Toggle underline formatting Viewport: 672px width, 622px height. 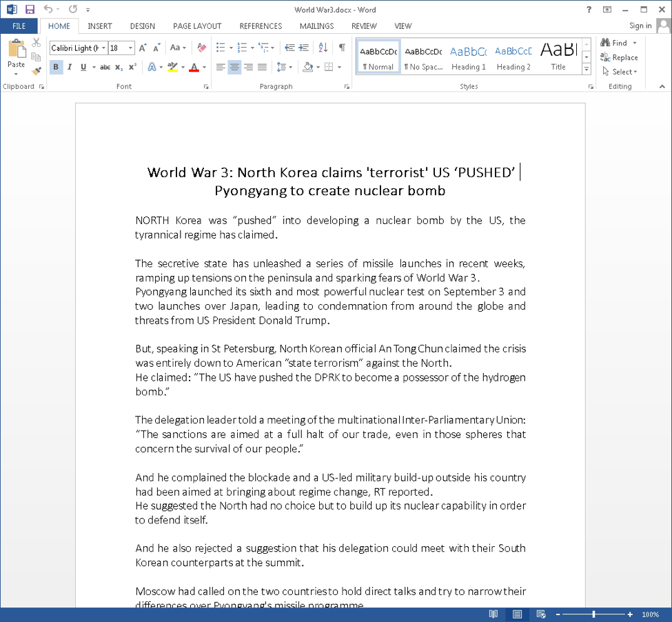click(83, 68)
